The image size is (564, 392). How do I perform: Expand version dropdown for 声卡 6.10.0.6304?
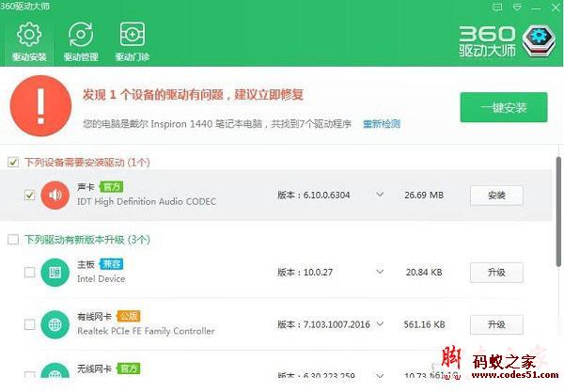pos(380,196)
